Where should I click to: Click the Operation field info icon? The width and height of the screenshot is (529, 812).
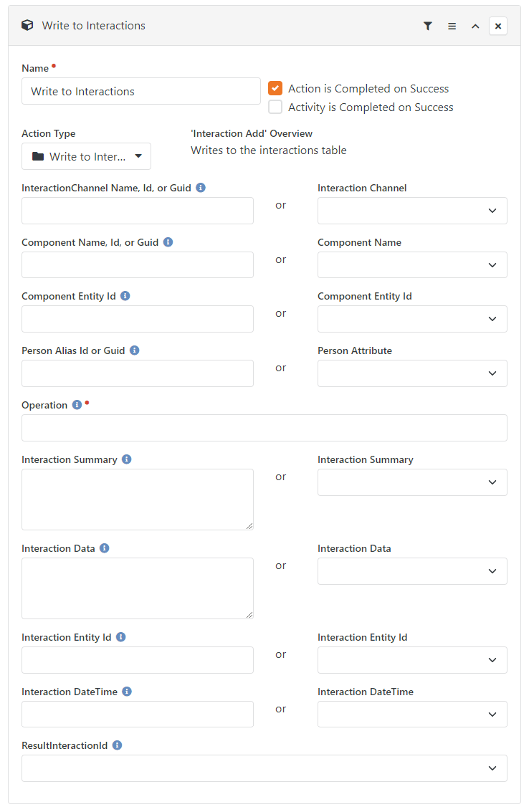pos(77,405)
